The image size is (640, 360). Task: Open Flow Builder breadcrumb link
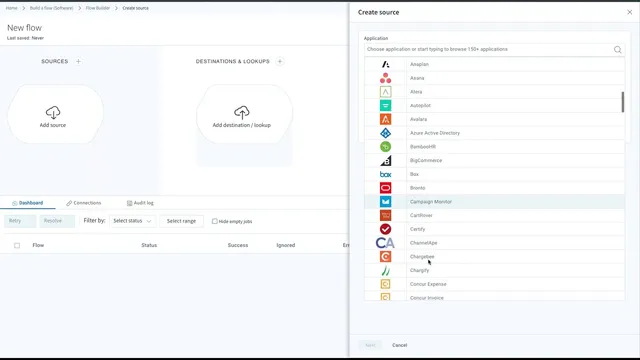point(98,8)
